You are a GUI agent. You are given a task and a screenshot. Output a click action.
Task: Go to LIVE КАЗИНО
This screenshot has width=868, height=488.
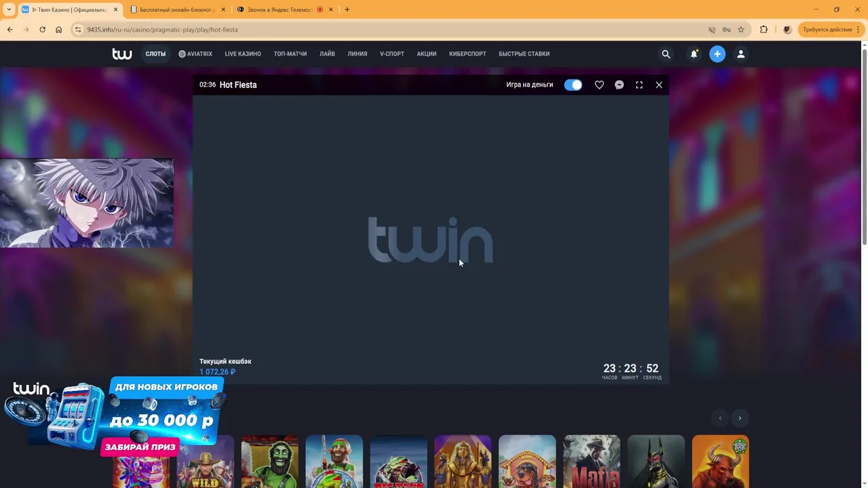tap(243, 54)
